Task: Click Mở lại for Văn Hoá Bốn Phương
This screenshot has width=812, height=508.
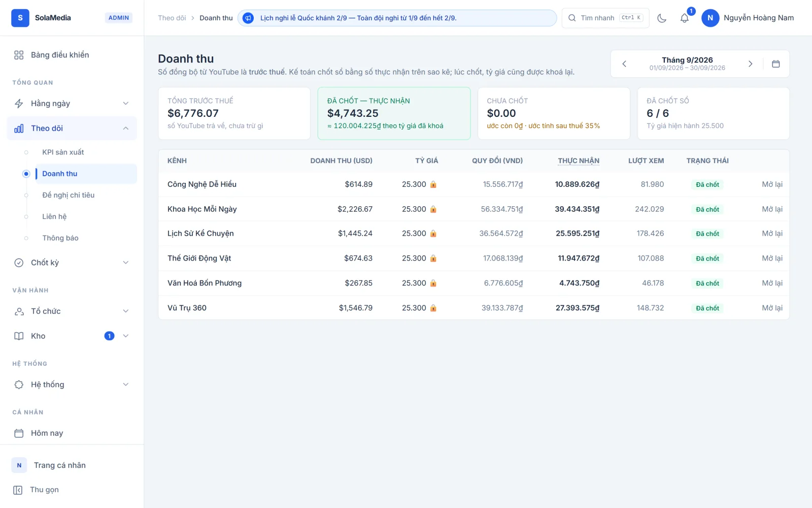Action: coord(772,283)
